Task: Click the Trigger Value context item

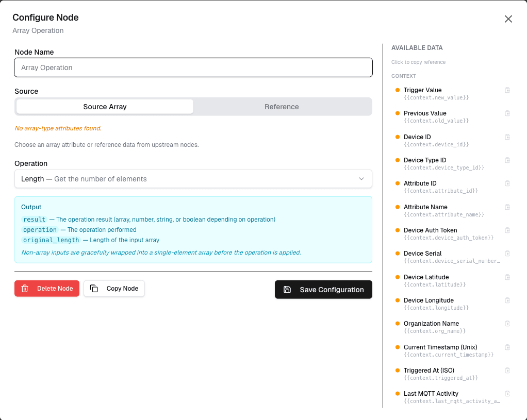Action: coord(452,94)
